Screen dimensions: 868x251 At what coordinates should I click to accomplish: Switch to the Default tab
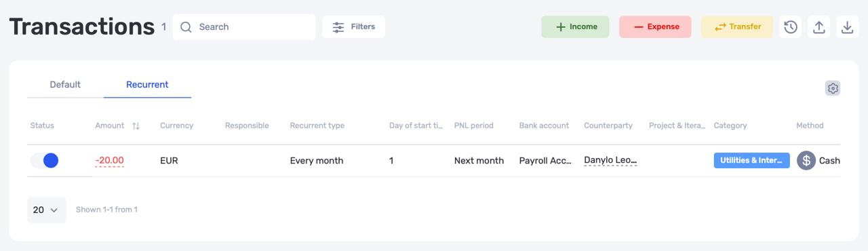point(65,85)
